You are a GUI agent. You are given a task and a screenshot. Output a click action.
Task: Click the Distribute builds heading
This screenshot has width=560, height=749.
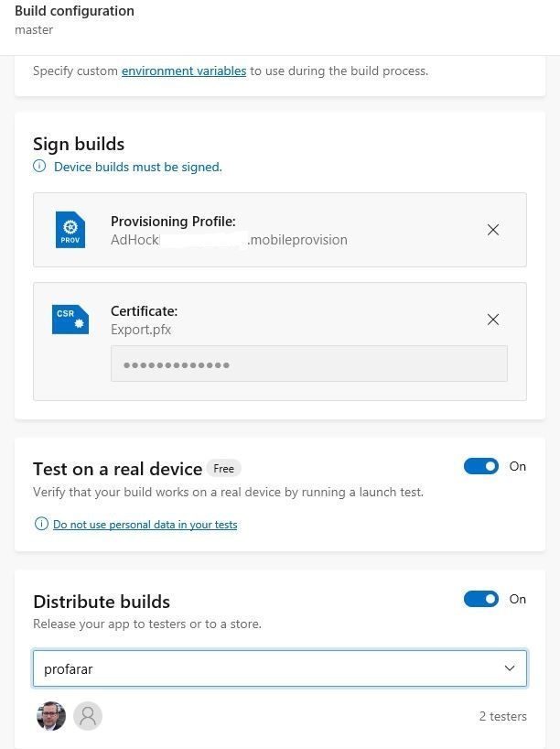(x=102, y=602)
